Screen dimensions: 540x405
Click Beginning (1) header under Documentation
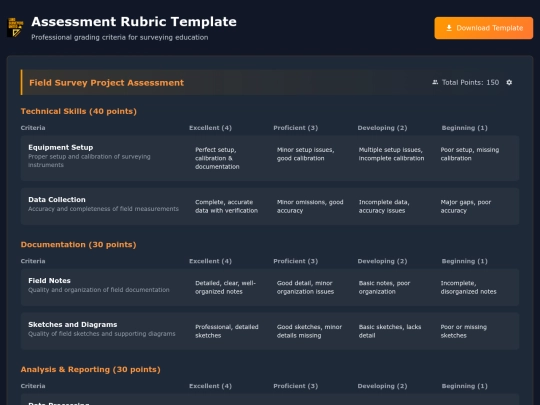point(465,261)
